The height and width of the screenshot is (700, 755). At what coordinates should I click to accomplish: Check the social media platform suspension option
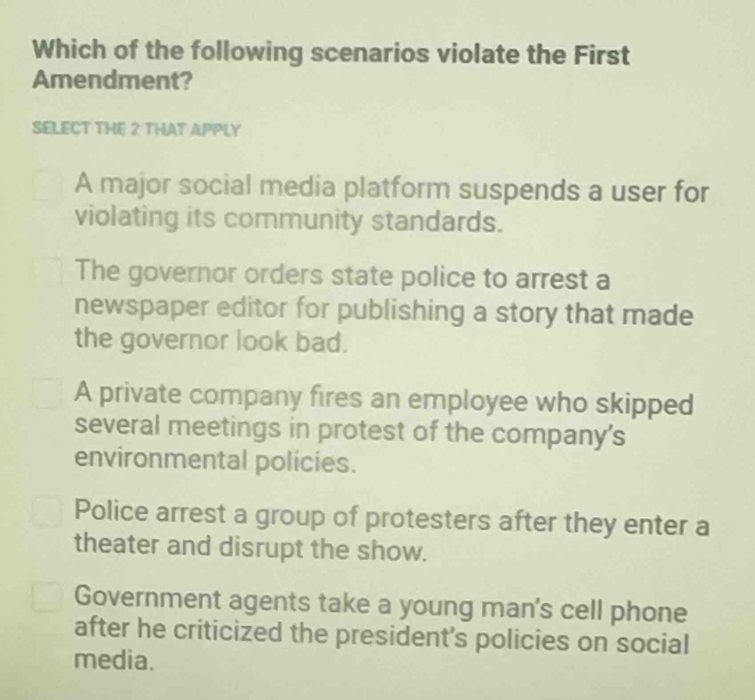pos(48,184)
